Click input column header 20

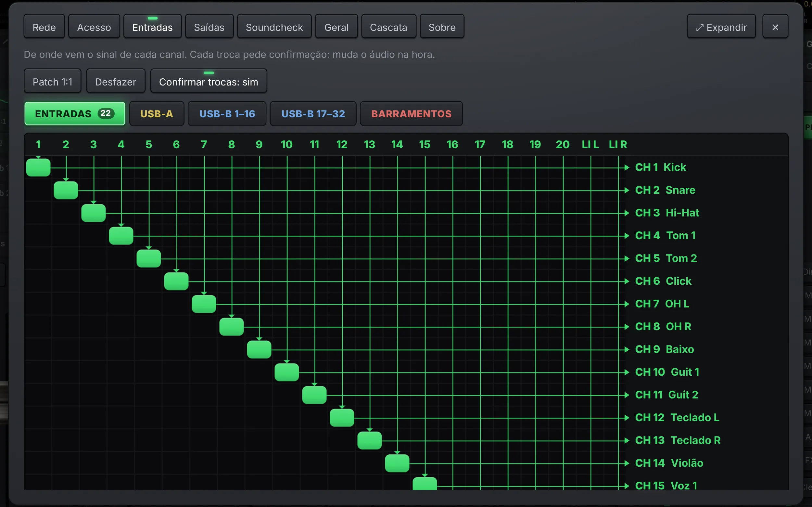click(x=562, y=145)
